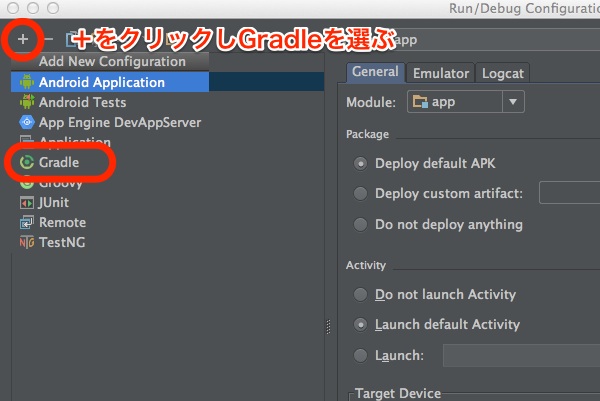Click the TestNG icon
The image size is (600, 401).
[x=27, y=242]
